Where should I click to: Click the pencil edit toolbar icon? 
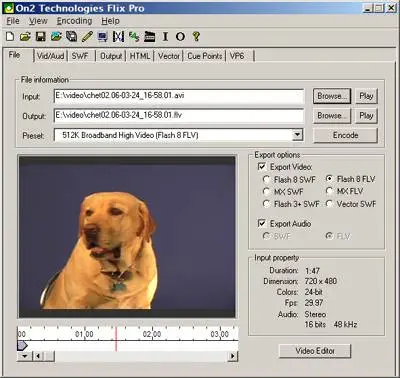87,36
